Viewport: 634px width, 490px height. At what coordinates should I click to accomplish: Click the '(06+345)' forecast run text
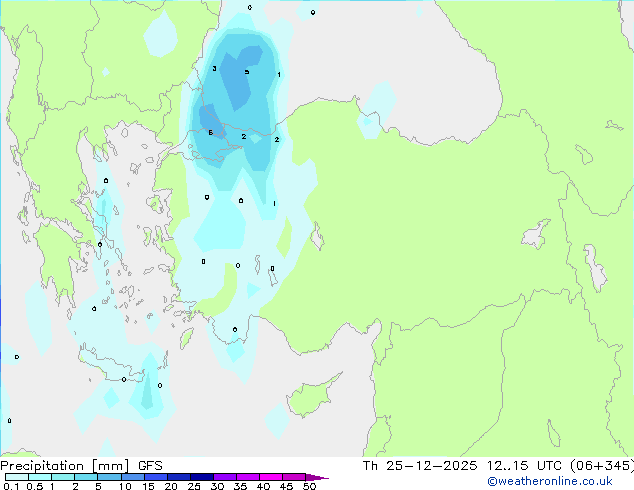pos(602,466)
